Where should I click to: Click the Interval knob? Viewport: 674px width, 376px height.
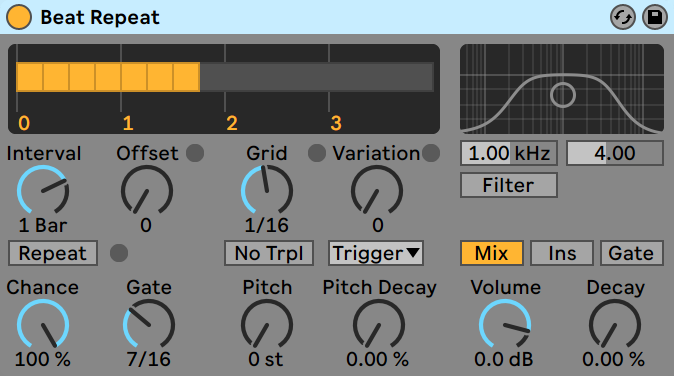coord(43,190)
